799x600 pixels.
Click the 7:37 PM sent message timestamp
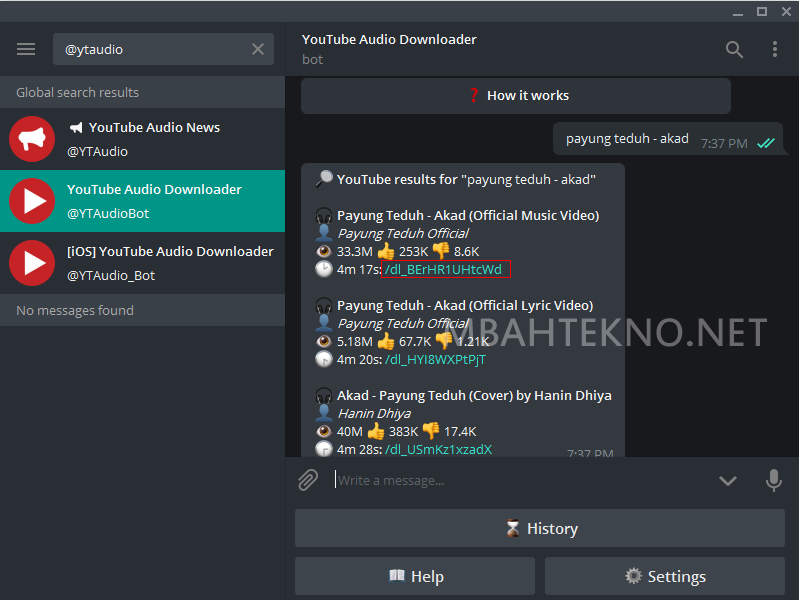click(x=724, y=144)
